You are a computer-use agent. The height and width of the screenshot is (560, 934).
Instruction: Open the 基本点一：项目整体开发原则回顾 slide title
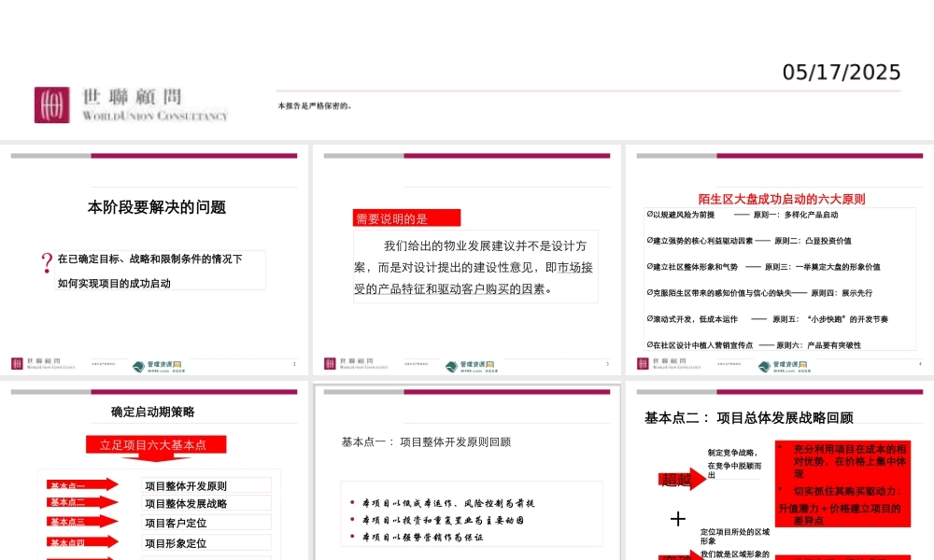[x=426, y=441]
